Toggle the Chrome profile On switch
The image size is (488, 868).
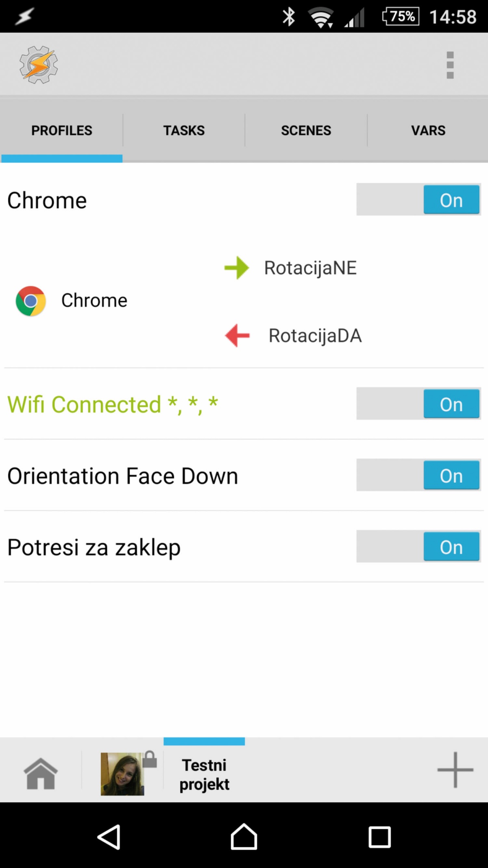[x=418, y=199]
